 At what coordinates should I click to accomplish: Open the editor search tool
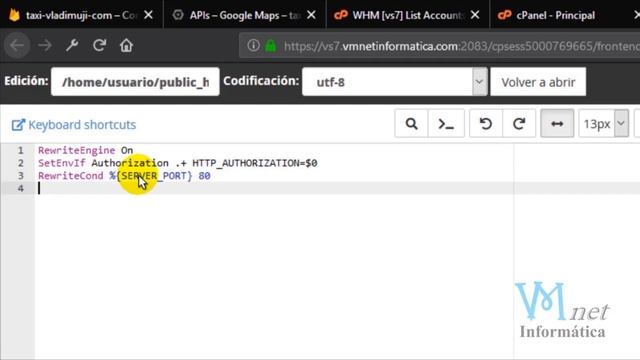click(x=411, y=124)
